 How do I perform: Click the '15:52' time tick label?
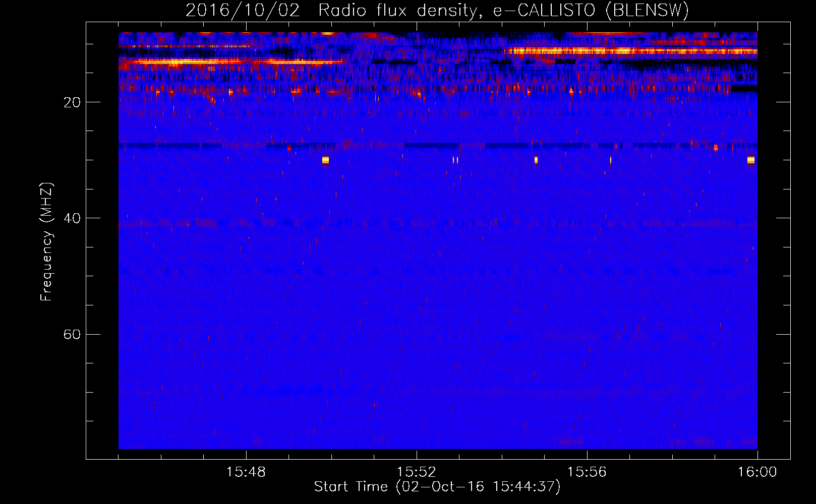[417, 472]
